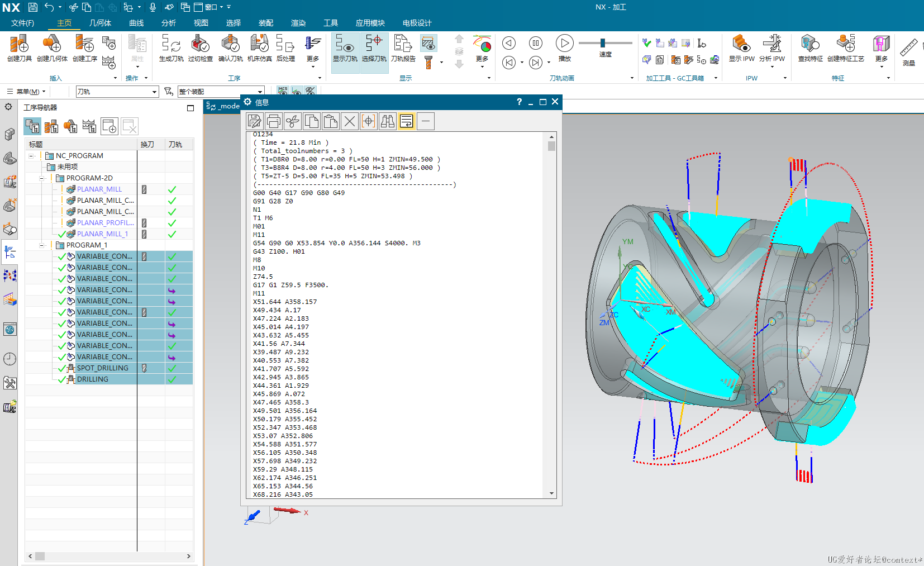Switch to the 装配 ribbon tab

pyautogui.click(x=266, y=23)
